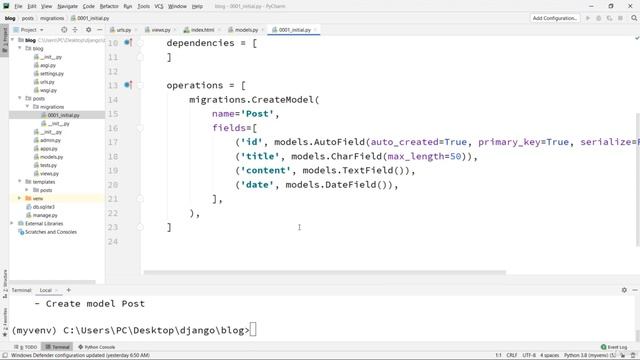Image resolution: width=640 pixels, height=360 pixels.
Task: Open the Project view dropdown
Action: click(x=28, y=30)
